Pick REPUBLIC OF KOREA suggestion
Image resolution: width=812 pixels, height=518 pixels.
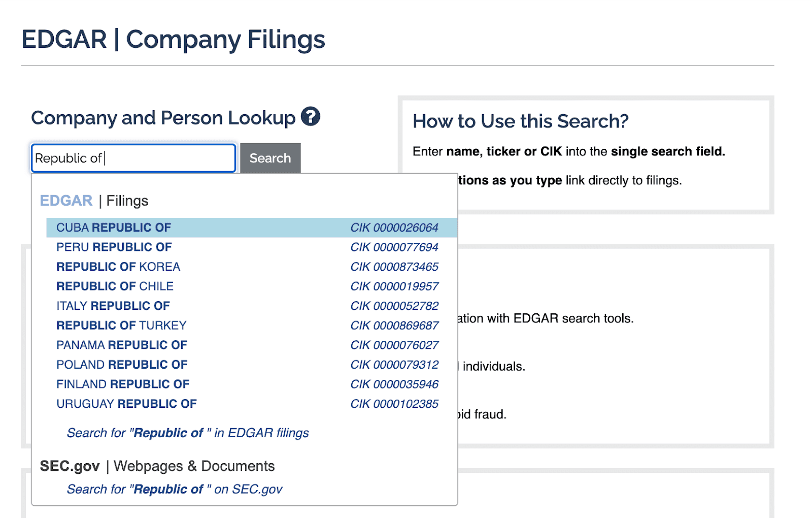(118, 267)
